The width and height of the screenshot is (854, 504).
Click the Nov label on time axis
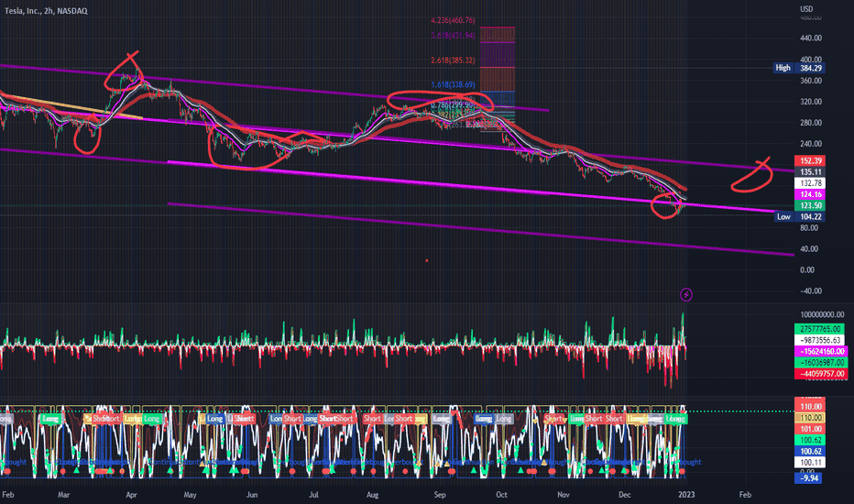[x=564, y=495]
